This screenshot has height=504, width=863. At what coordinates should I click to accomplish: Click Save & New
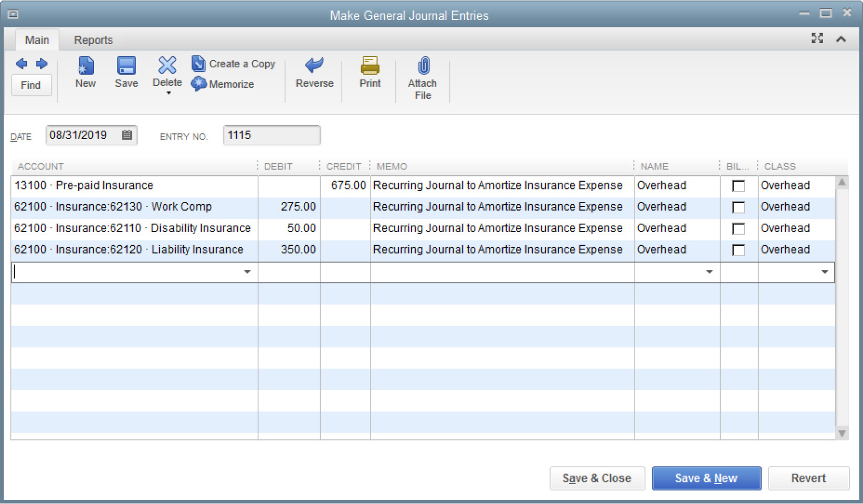706,478
